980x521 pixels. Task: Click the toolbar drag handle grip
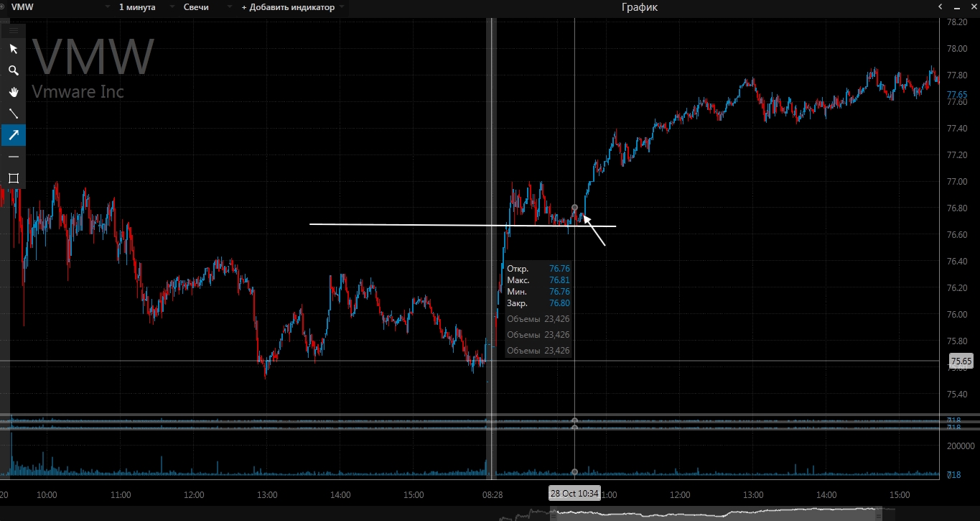[13, 30]
